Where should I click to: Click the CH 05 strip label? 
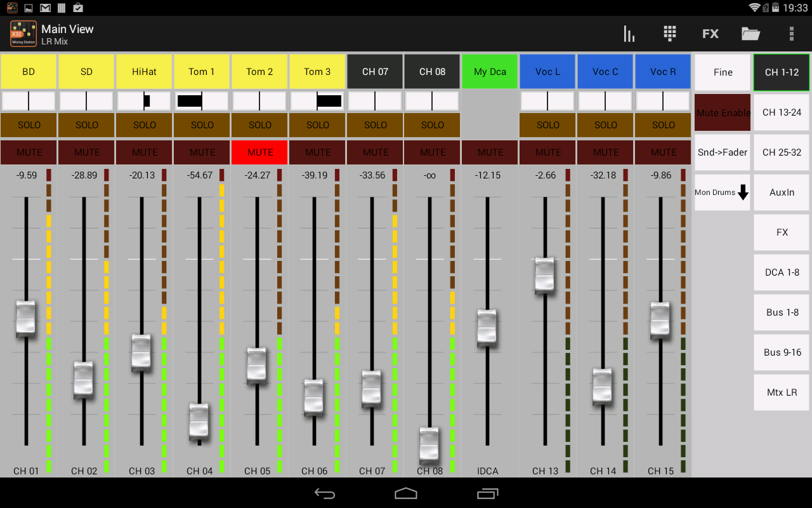click(257, 471)
